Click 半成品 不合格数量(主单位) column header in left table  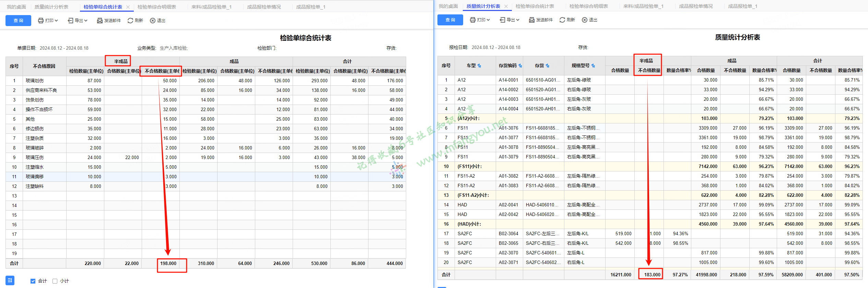point(161,71)
